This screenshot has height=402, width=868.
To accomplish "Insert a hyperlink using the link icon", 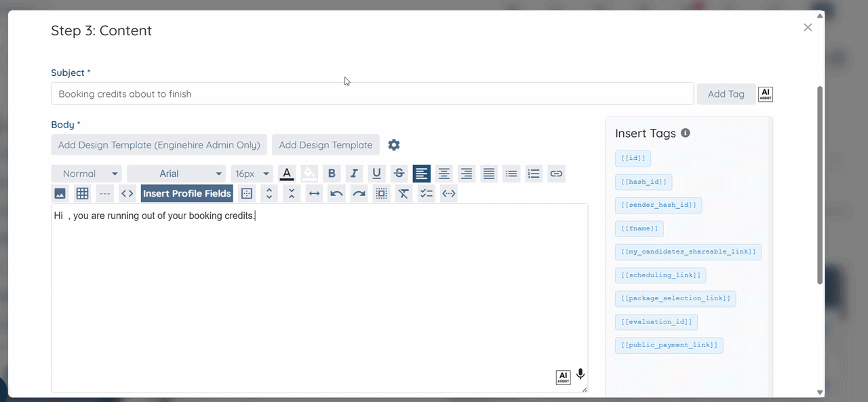I will (556, 174).
